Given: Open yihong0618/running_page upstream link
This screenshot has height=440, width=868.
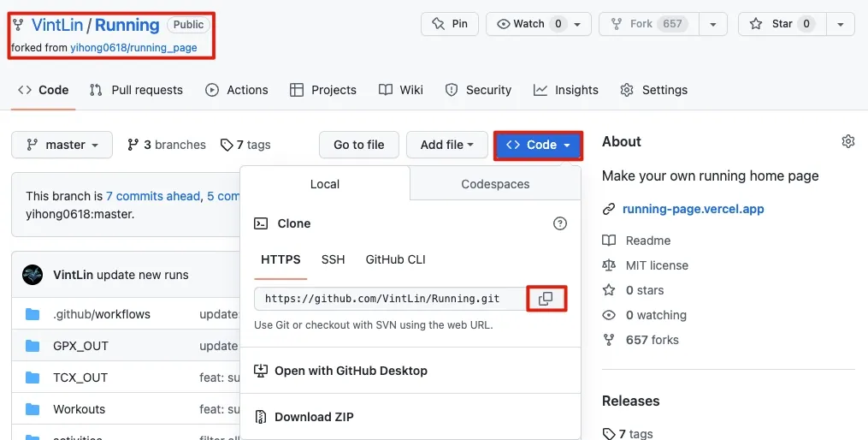Looking at the screenshot, I should tap(133, 48).
